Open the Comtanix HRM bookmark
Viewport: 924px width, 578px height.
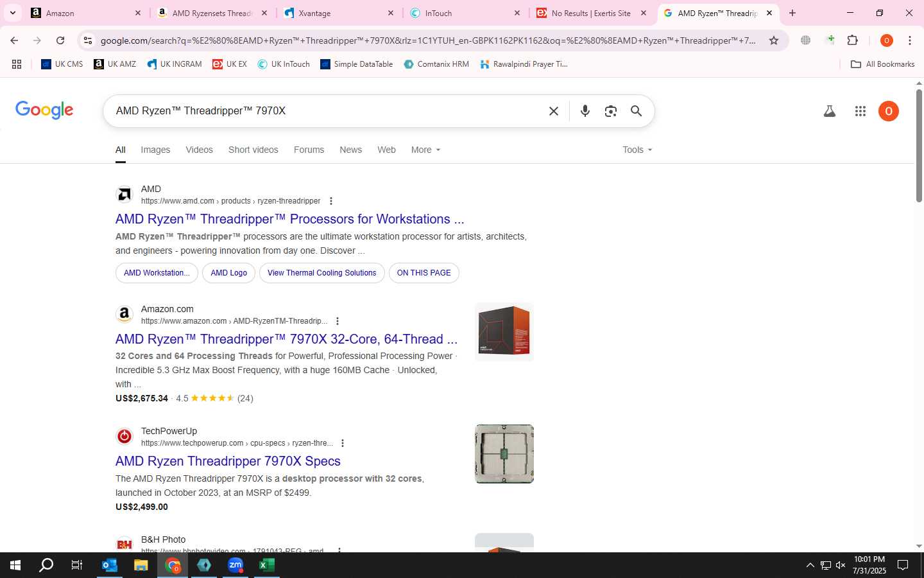click(x=436, y=64)
